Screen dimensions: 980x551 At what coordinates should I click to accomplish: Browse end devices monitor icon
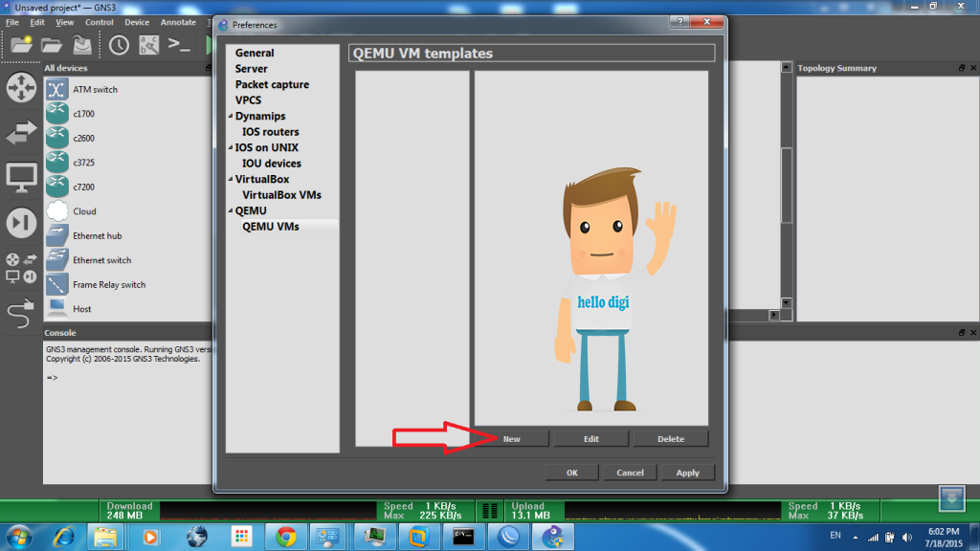(x=21, y=178)
